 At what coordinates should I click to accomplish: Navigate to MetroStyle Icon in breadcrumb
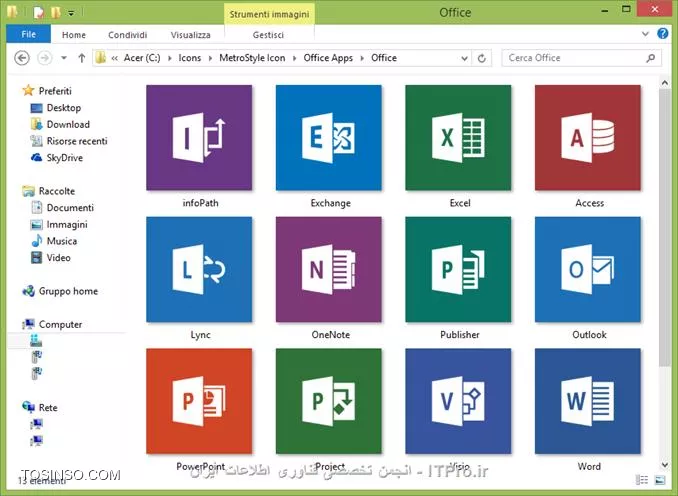(x=252, y=58)
